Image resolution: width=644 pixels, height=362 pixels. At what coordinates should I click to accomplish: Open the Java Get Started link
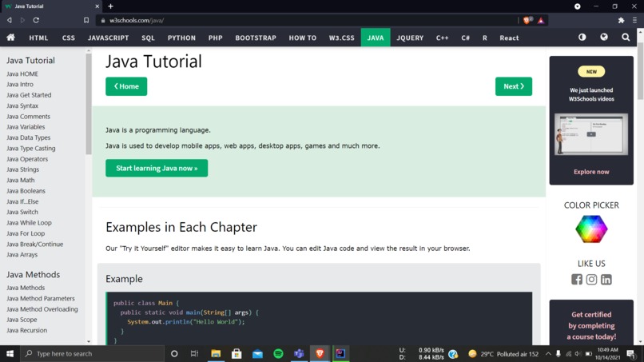pyautogui.click(x=29, y=95)
